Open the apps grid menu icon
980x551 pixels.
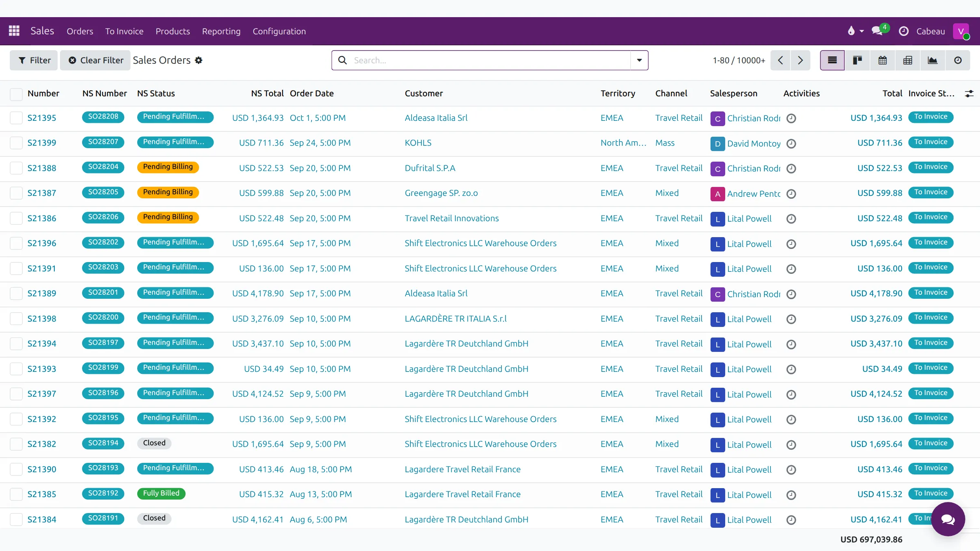(x=14, y=31)
